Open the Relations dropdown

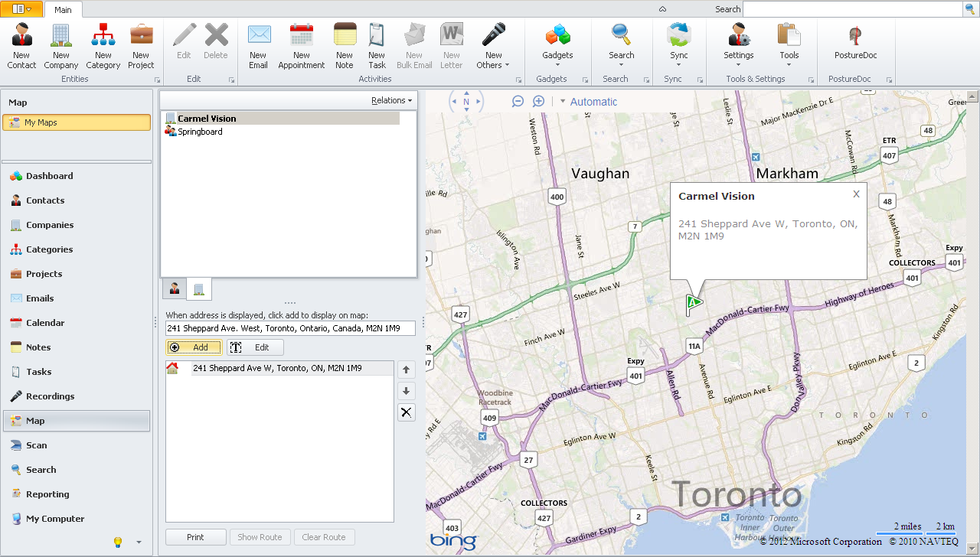(x=391, y=99)
